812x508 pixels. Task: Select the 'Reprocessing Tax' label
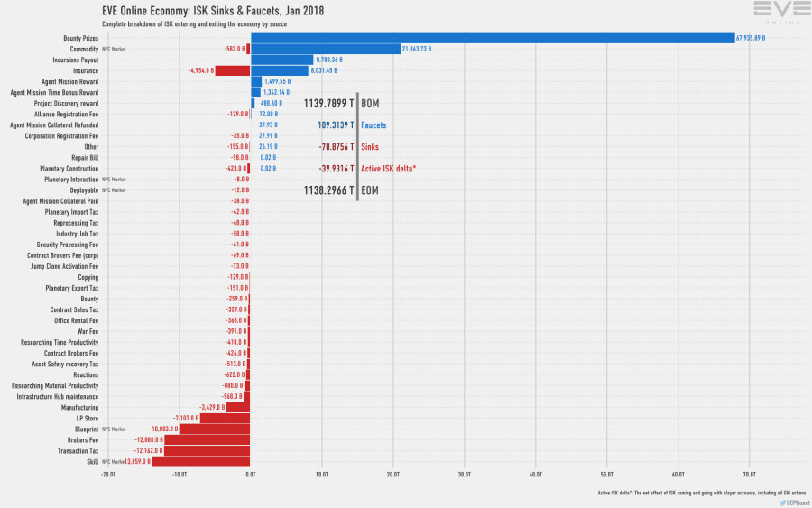(x=76, y=223)
